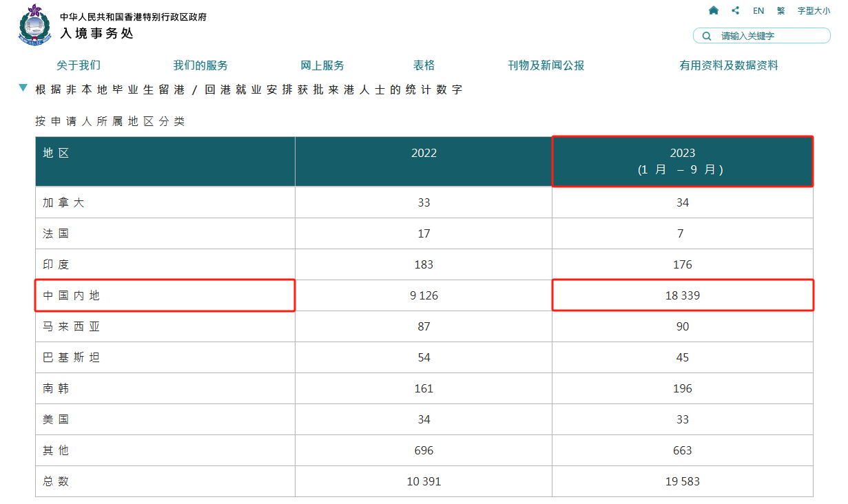This screenshot has width=848, height=504.
Task: Open the 表格 menu
Action: click(x=424, y=65)
